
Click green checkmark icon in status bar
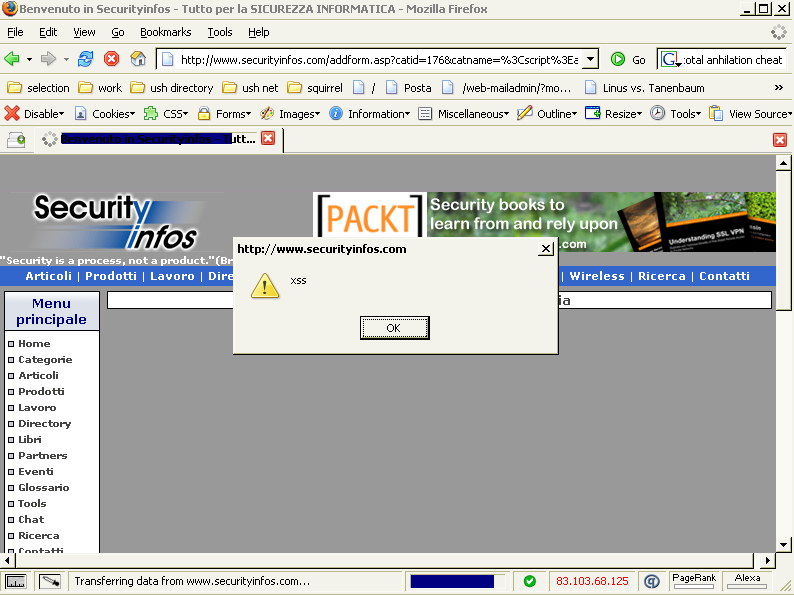coord(529,581)
